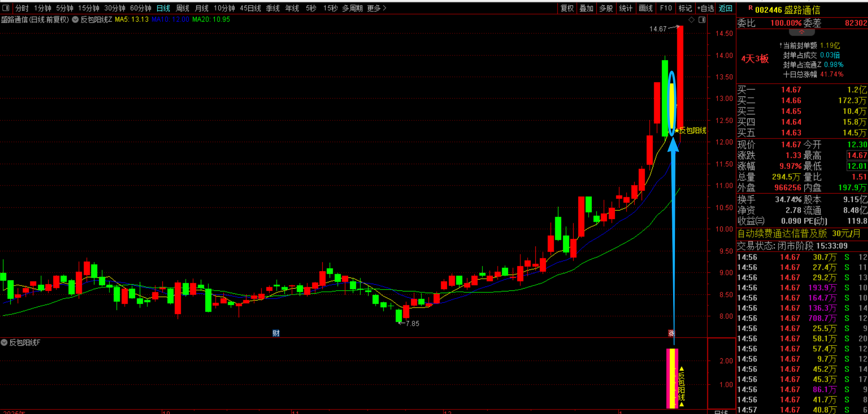Image resolution: width=868 pixels, height=414 pixels.
Task: Select the 5秒 period tab
Action: pyautogui.click(x=311, y=8)
